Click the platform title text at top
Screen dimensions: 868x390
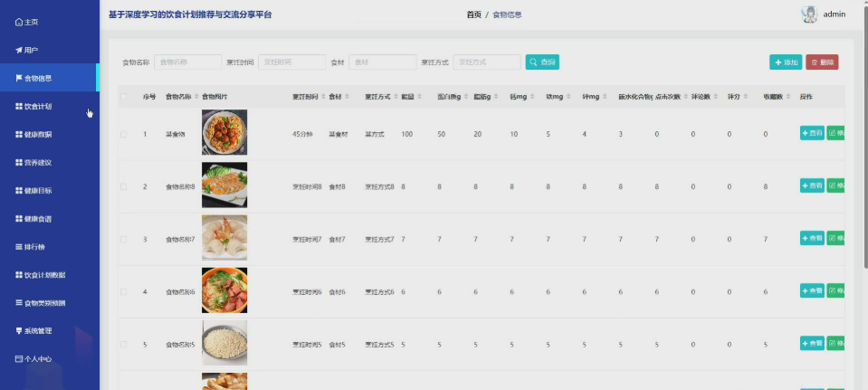[x=190, y=15]
